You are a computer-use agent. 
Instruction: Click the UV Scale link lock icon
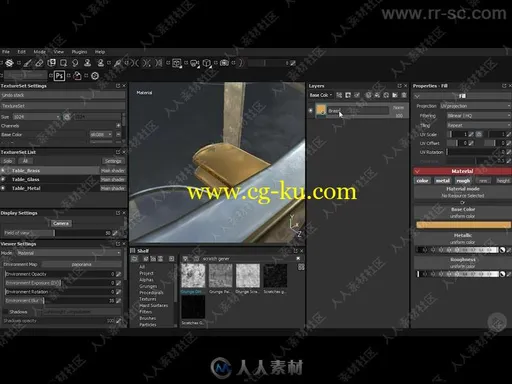pos(479,134)
